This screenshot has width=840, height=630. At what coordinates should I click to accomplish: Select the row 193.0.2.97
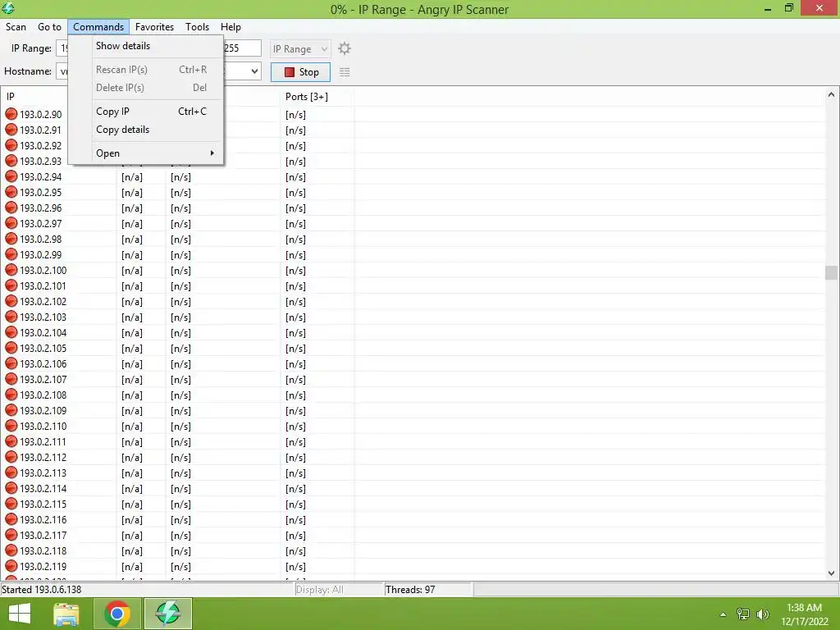[413, 223]
